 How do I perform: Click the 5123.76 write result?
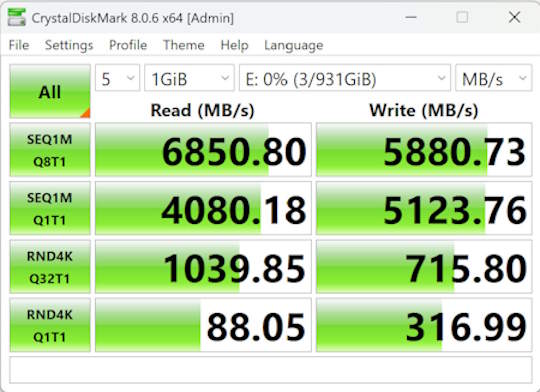pos(424,208)
